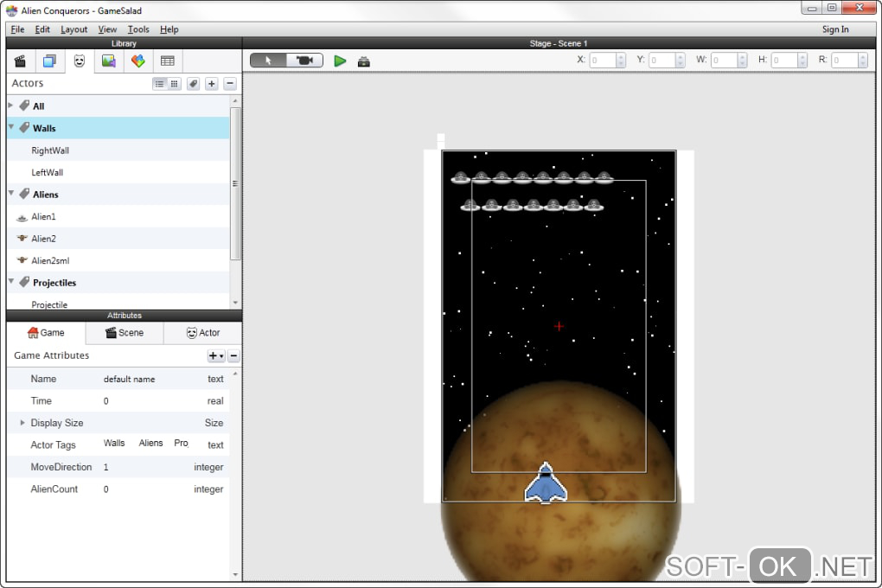Add a new actor with plus button
Image resolution: width=882 pixels, height=588 pixels.
212,84
